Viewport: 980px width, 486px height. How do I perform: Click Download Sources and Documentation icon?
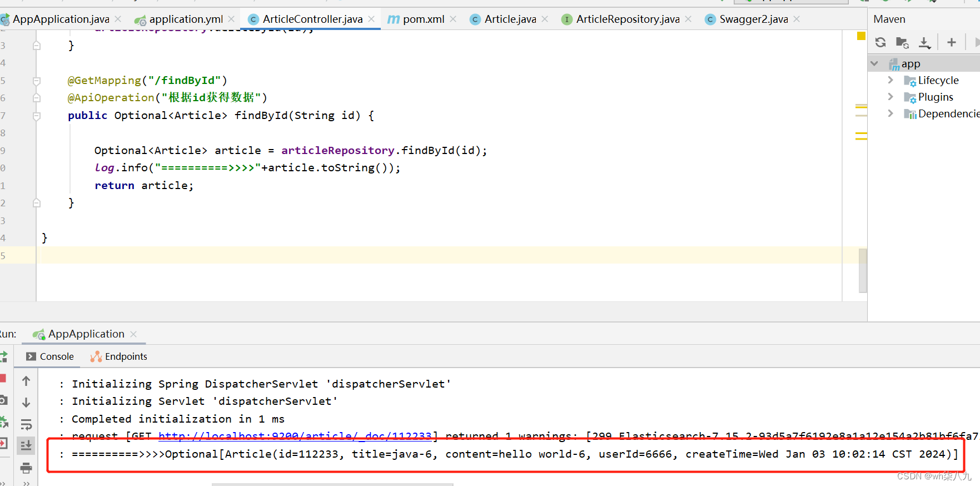click(x=924, y=42)
